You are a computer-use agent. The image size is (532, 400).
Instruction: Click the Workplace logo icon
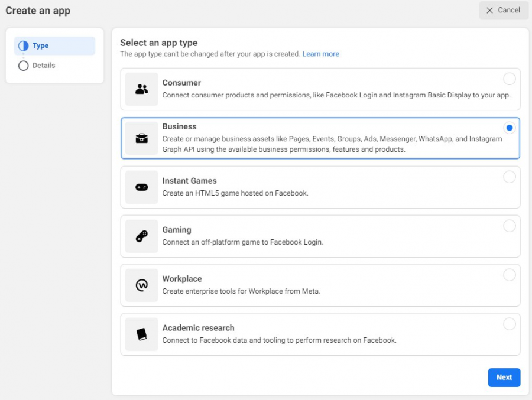(141, 285)
